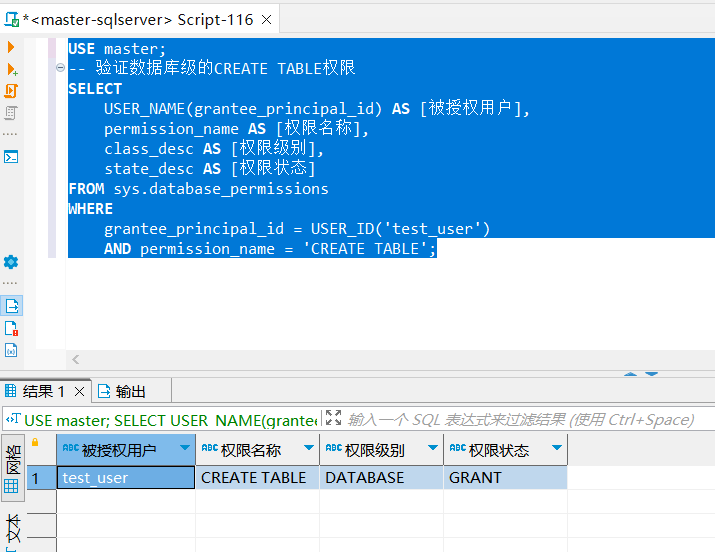Switch to the 结果 1 tab
This screenshot has height=552, width=715.
[x=43, y=392]
